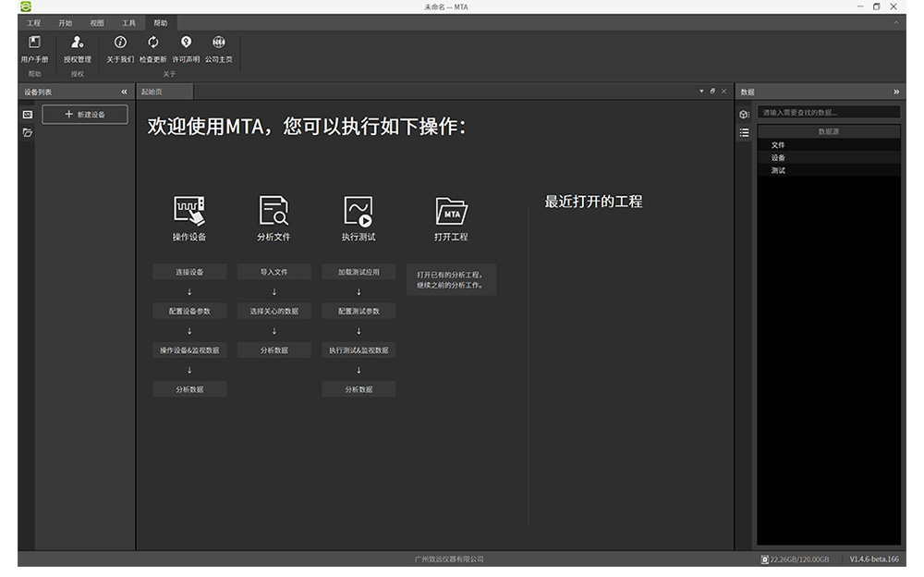
Task: Open the 工具 ribbon tab
Action: point(128,22)
